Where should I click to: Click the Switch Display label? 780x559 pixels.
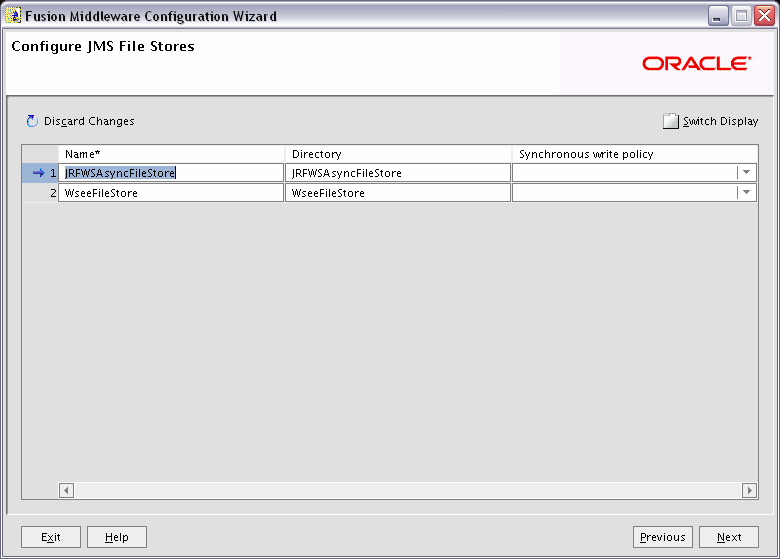[720, 121]
